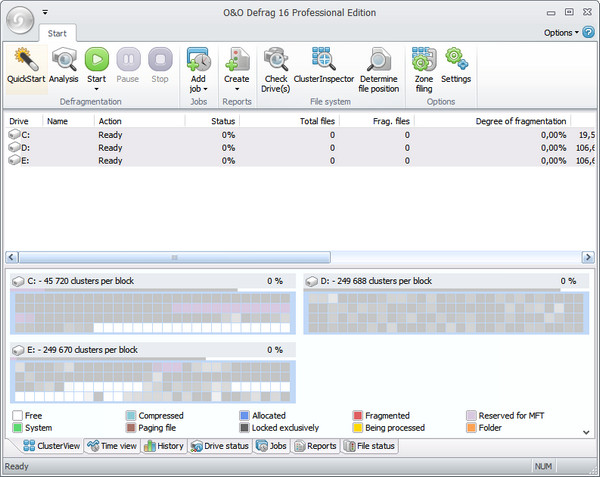Expand the Create reports dropdown arrow

pyautogui.click(x=237, y=89)
